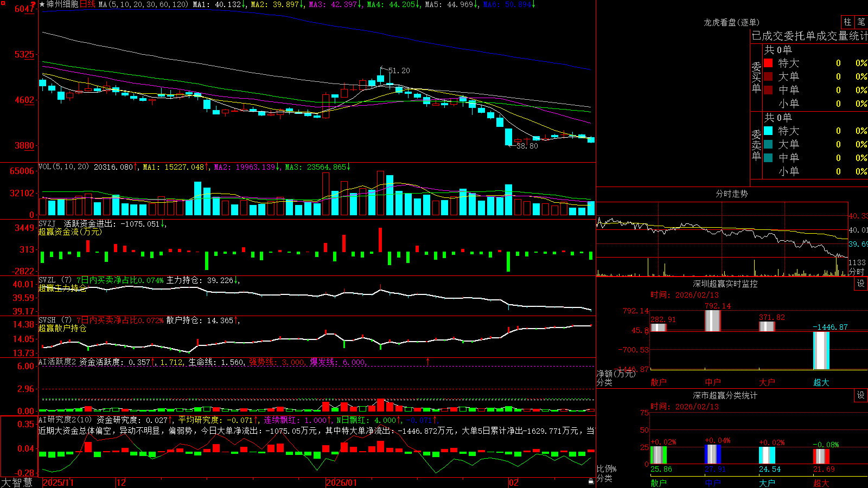Click the 净额(万元) axis label
The width and height of the screenshot is (868, 488).
click(x=616, y=374)
